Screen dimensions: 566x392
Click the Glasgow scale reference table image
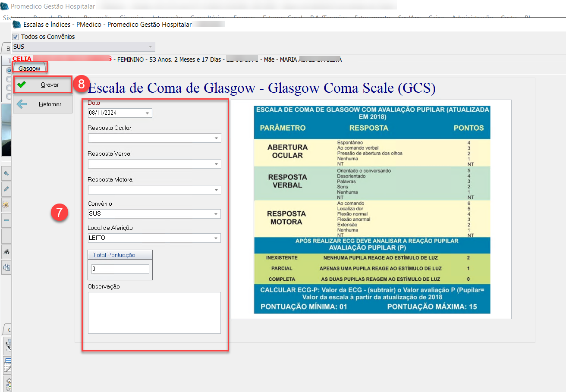click(371, 210)
